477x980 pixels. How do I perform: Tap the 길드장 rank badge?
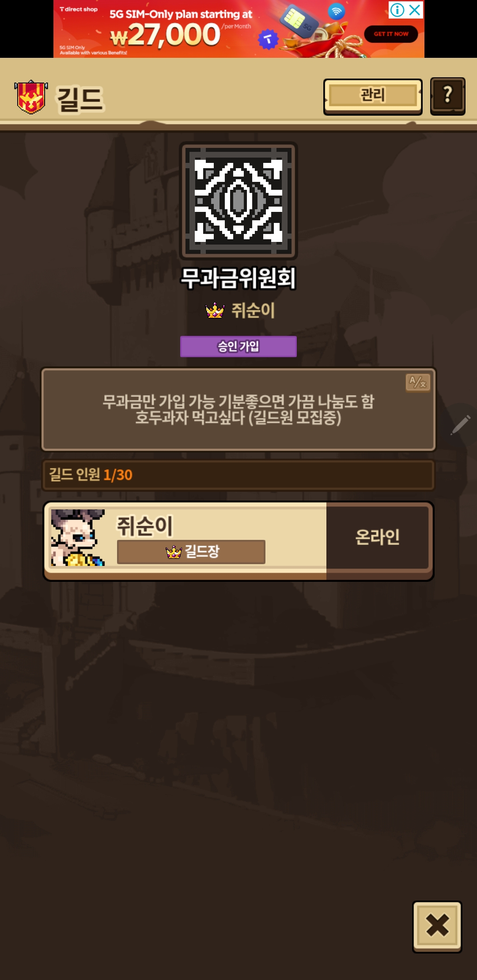click(191, 552)
